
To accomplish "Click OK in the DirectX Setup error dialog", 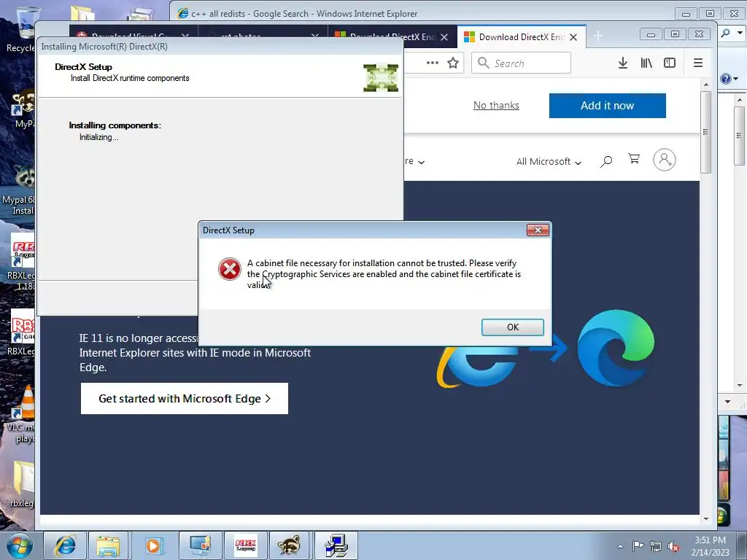I will tap(512, 327).
